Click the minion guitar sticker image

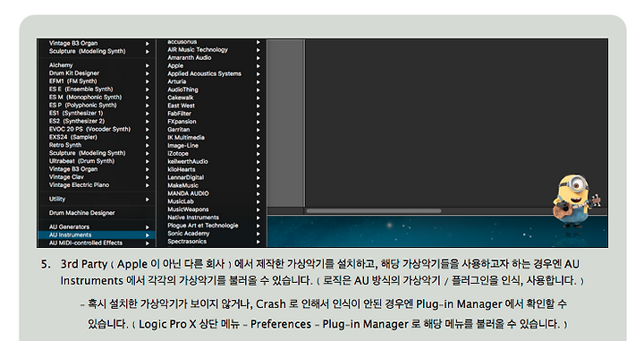tap(576, 200)
